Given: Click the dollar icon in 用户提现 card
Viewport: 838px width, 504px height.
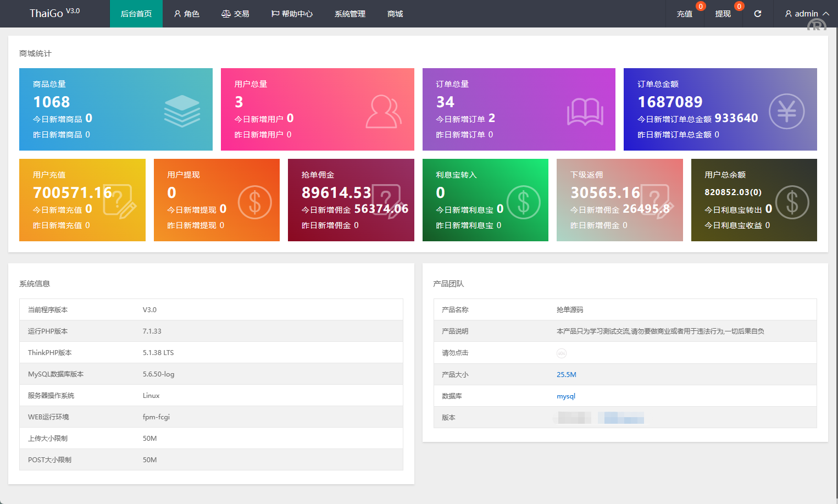Looking at the screenshot, I should point(254,202).
